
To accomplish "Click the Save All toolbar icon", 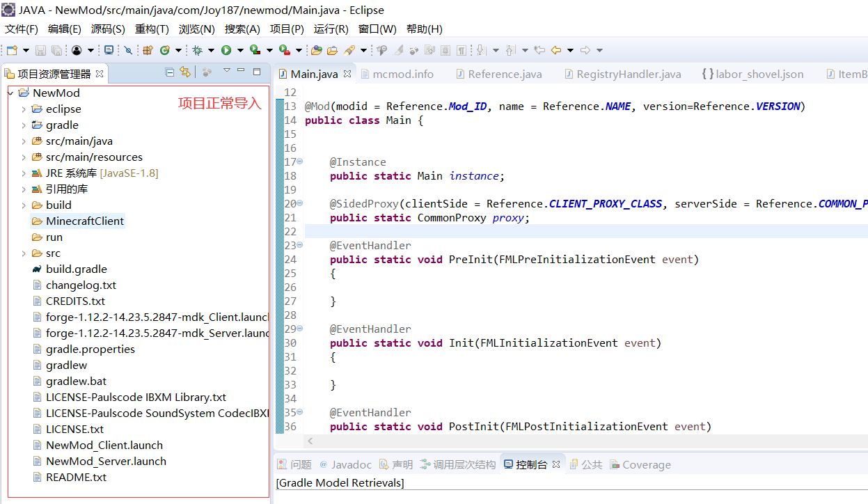I will (56, 50).
